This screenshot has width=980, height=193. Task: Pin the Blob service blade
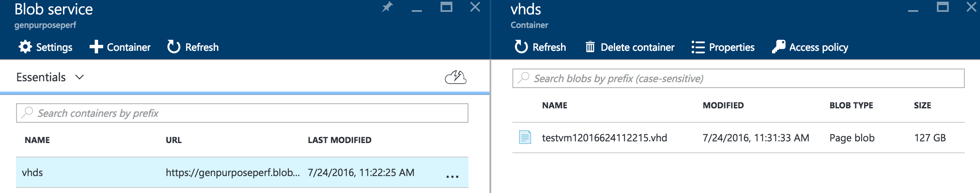tap(387, 7)
